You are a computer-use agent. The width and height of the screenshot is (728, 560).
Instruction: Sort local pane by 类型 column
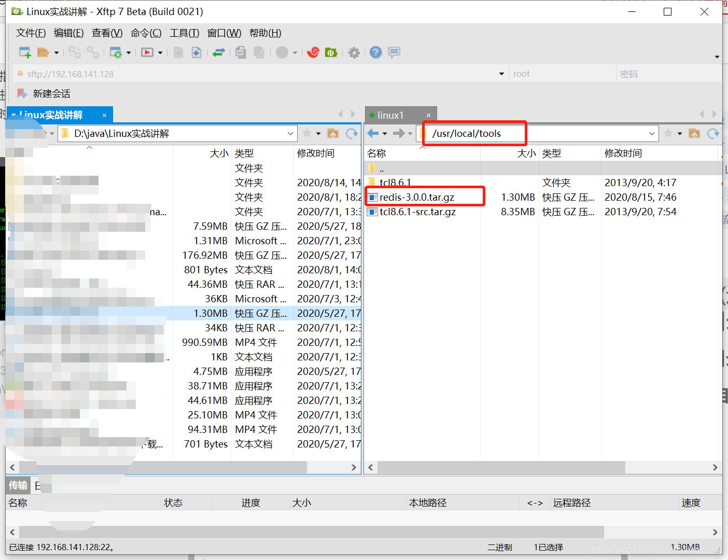tap(244, 153)
